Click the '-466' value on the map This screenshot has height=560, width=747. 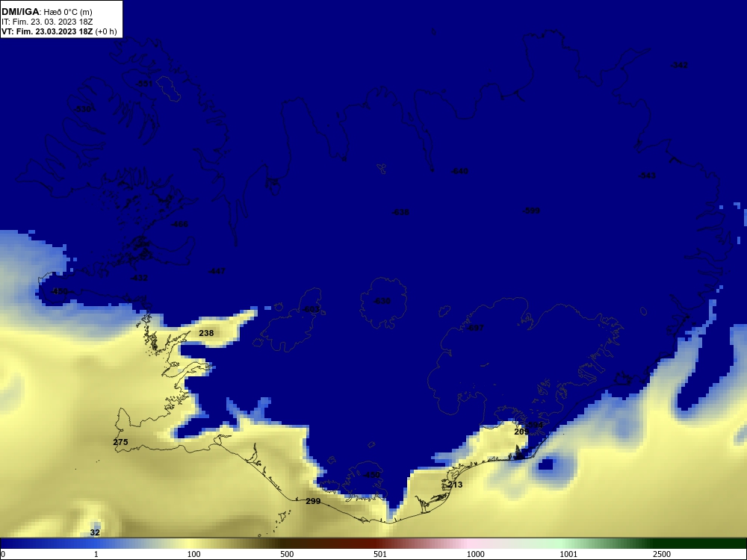tap(179, 224)
